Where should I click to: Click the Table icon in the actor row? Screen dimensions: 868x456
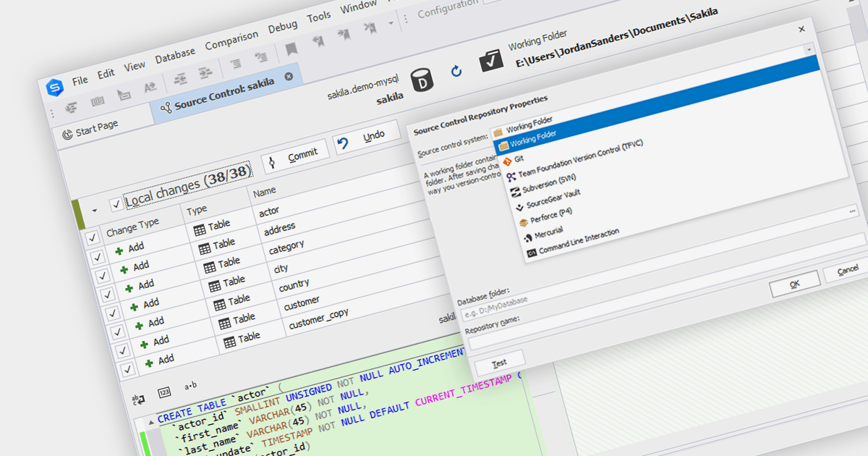(200, 230)
